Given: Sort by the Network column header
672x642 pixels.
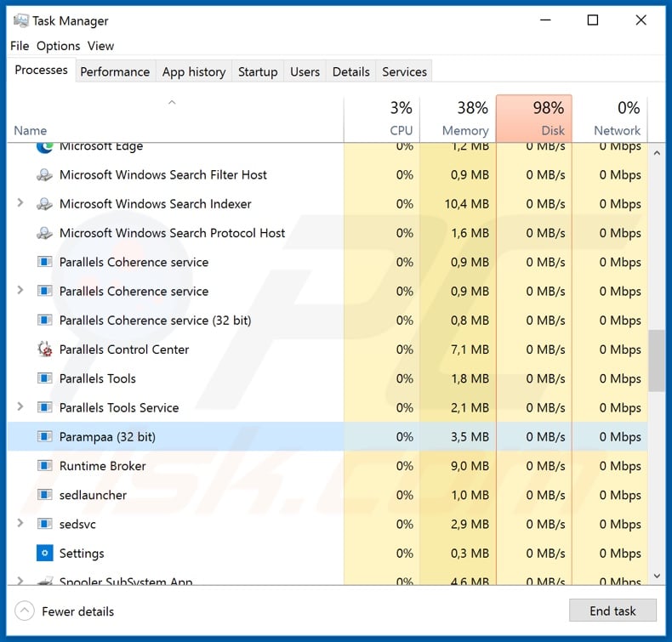Looking at the screenshot, I should click(x=610, y=118).
